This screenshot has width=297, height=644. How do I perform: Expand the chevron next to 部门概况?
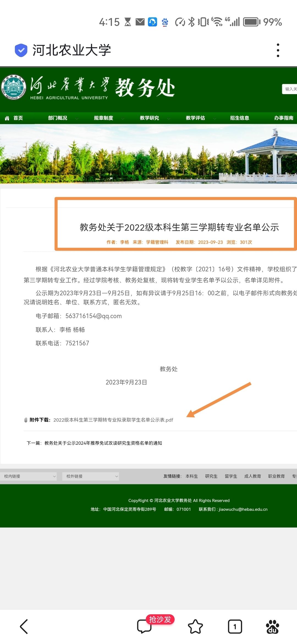77,119
